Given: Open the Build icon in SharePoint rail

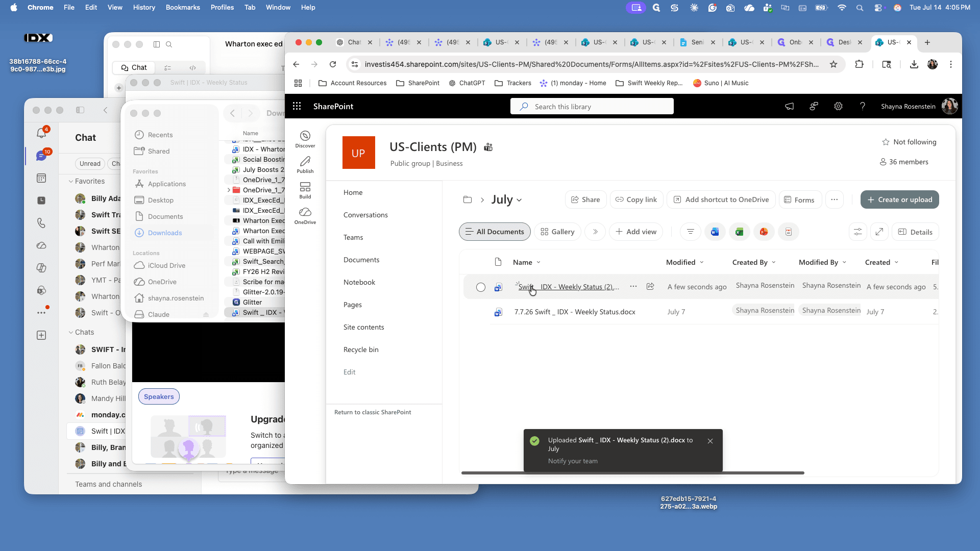Looking at the screenshot, I should pos(305,190).
